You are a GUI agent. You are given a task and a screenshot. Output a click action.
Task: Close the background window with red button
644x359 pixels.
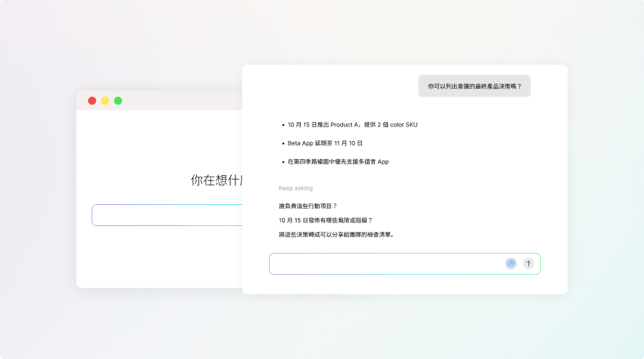point(92,101)
